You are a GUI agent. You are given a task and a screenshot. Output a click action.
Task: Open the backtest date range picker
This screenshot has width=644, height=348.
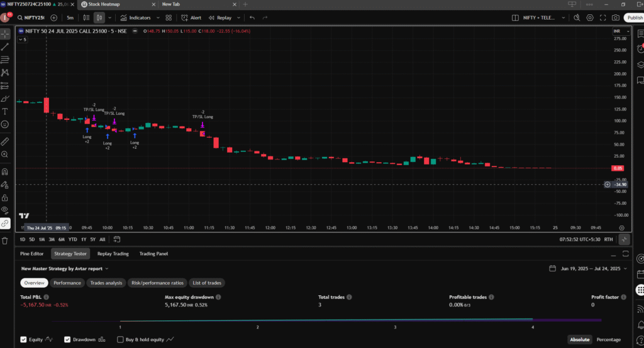point(588,269)
